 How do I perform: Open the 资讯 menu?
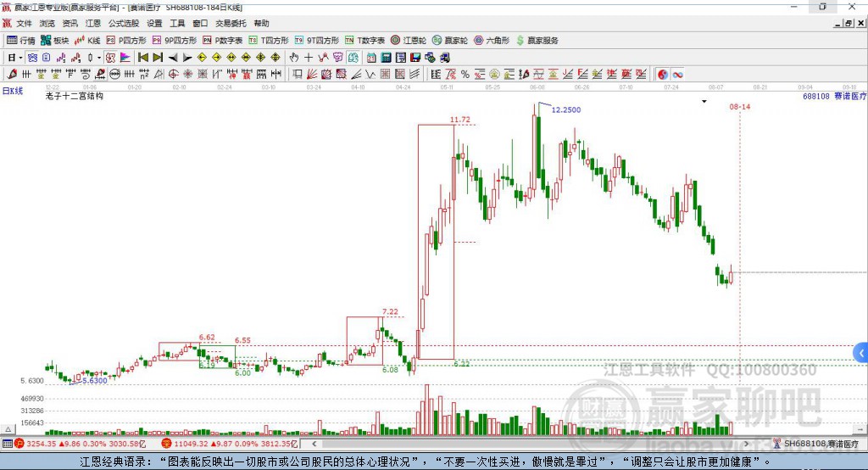70,23
